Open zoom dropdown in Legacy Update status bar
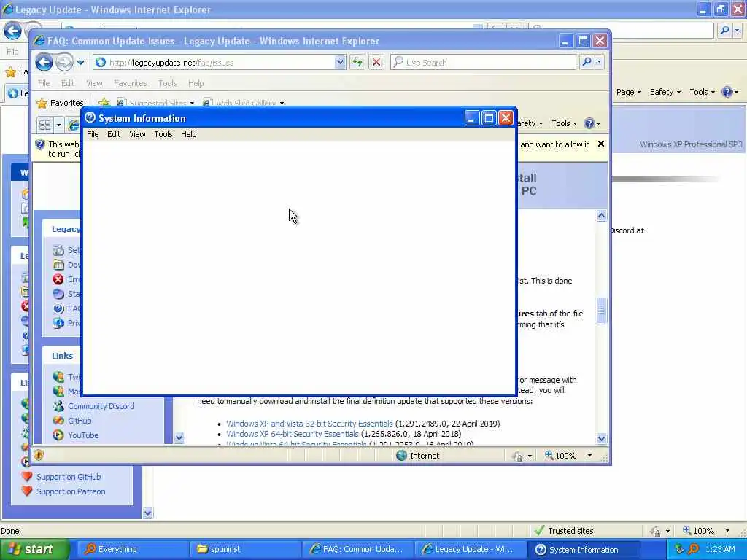Viewport: 747px width, 560px height. click(x=727, y=531)
